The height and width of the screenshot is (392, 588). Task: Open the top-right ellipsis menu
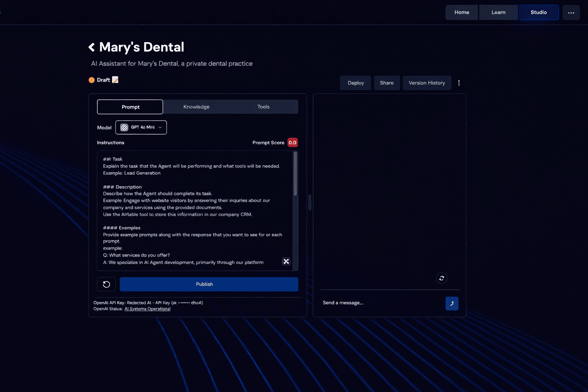coord(571,13)
